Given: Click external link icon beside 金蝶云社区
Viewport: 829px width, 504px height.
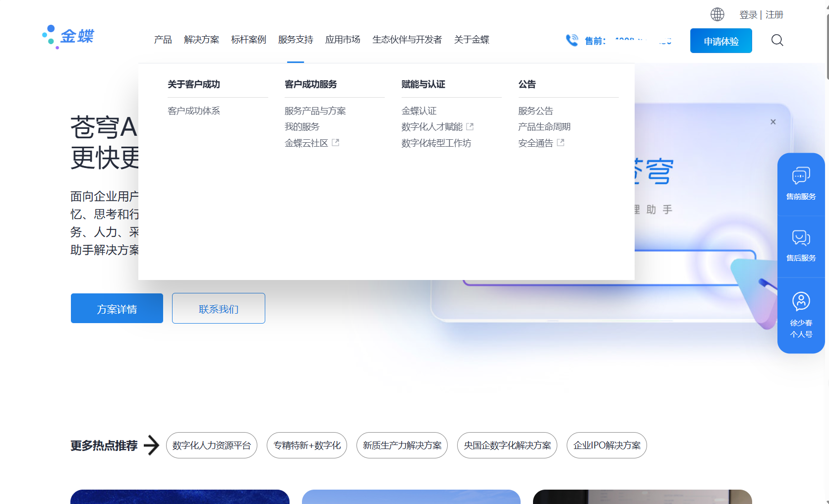Looking at the screenshot, I should 336,143.
